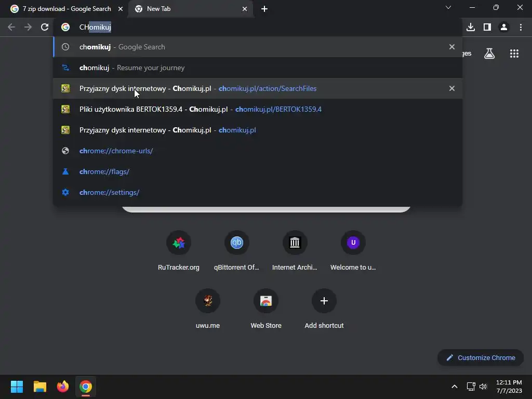Screen dimensions: 532x399
Task: Click Add shortcut button
Action: (324, 309)
